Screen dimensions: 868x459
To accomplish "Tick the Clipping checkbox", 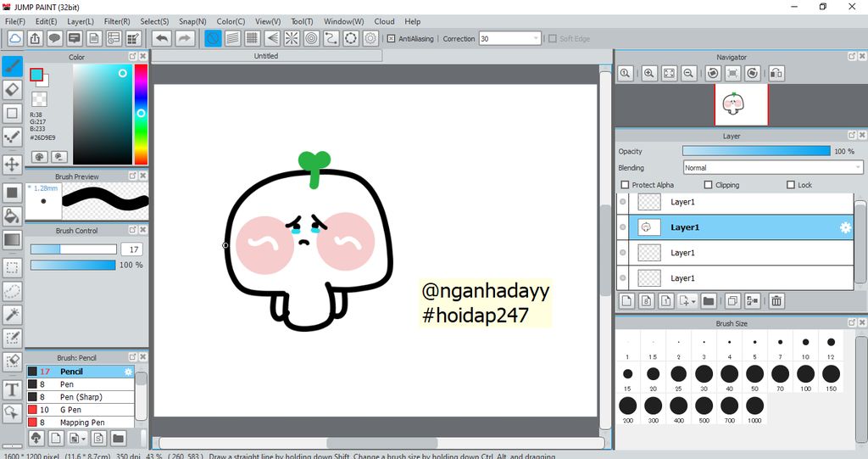I will (x=708, y=185).
